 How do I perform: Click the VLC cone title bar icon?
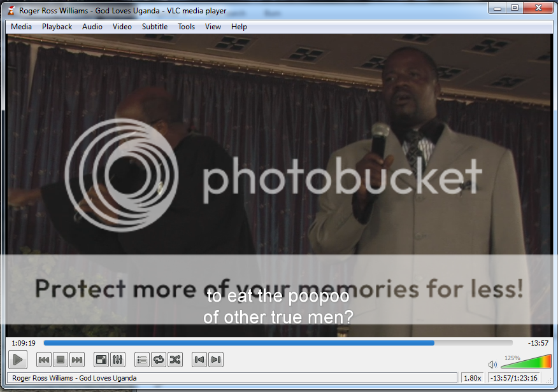point(11,11)
